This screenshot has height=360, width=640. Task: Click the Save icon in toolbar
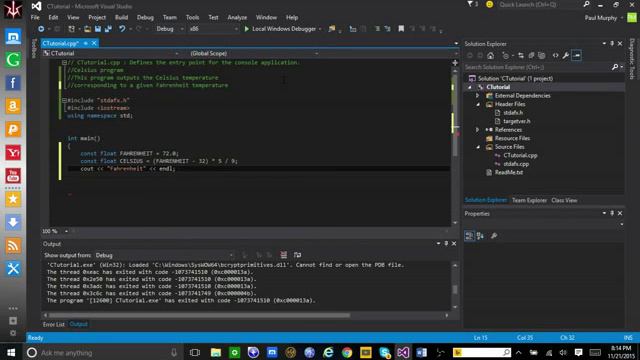click(x=98, y=29)
